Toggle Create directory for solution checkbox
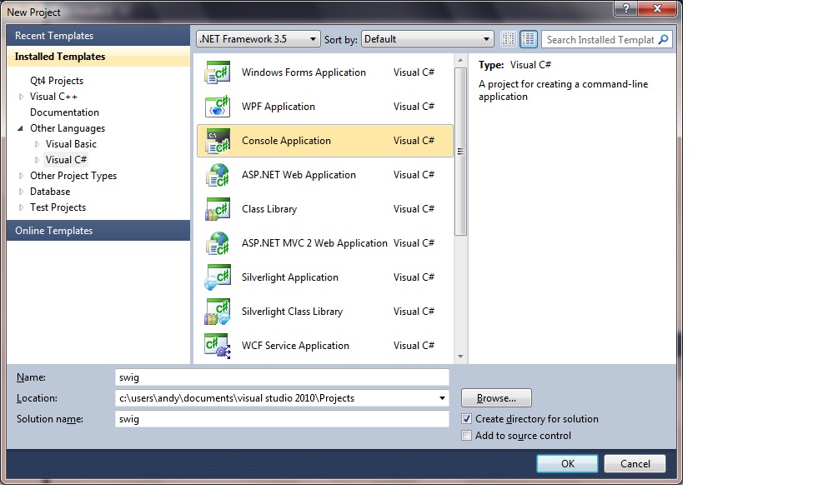 pos(466,419)
